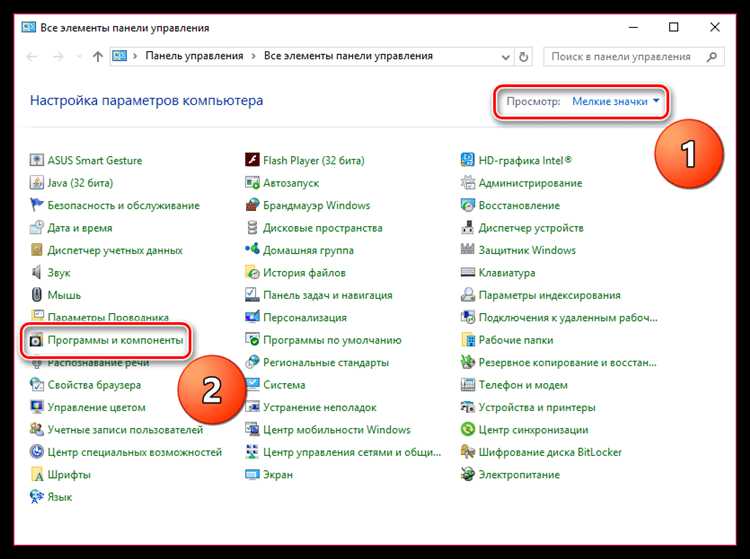Image resolution: width=750 pixels, height=559 pixels.
Task: Open the Восстановление icon
Action: pyautogui.click(x=467, y=205)
